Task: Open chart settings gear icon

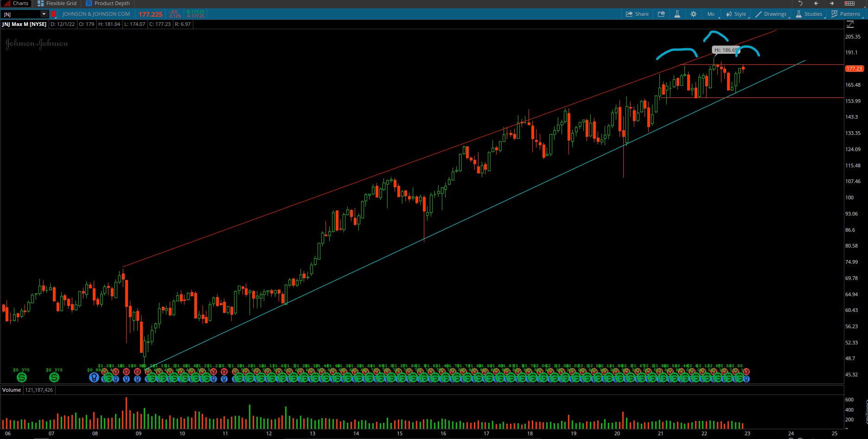Action: (693, 14)
